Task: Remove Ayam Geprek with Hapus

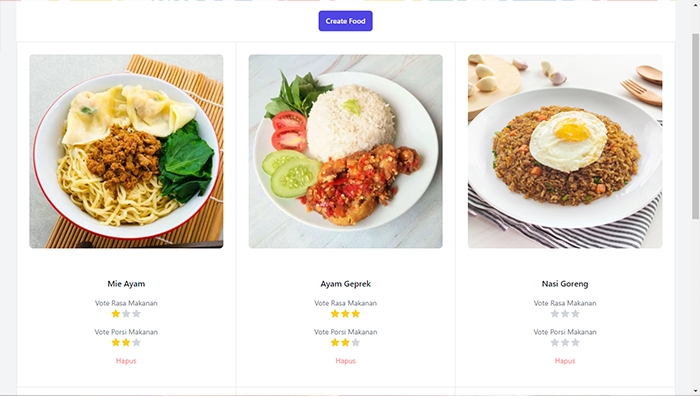Action: point(346,361)
